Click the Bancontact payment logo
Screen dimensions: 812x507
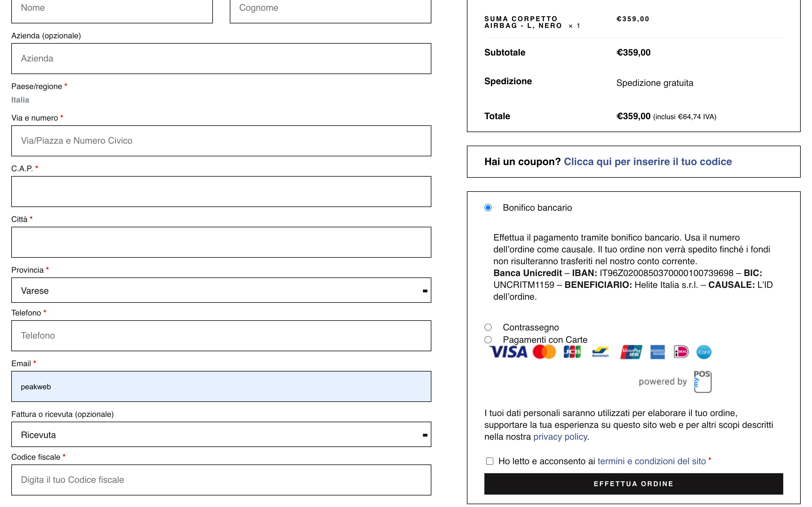(600, 352)
